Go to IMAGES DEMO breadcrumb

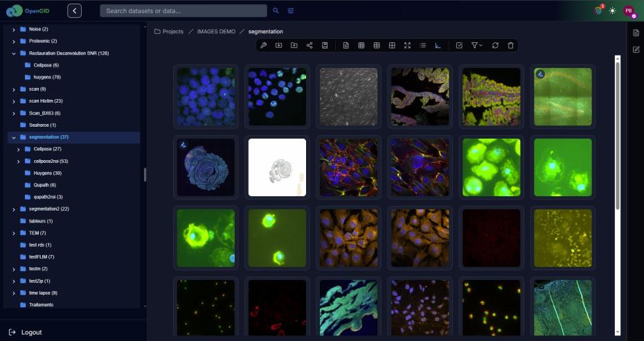[216, 31]
